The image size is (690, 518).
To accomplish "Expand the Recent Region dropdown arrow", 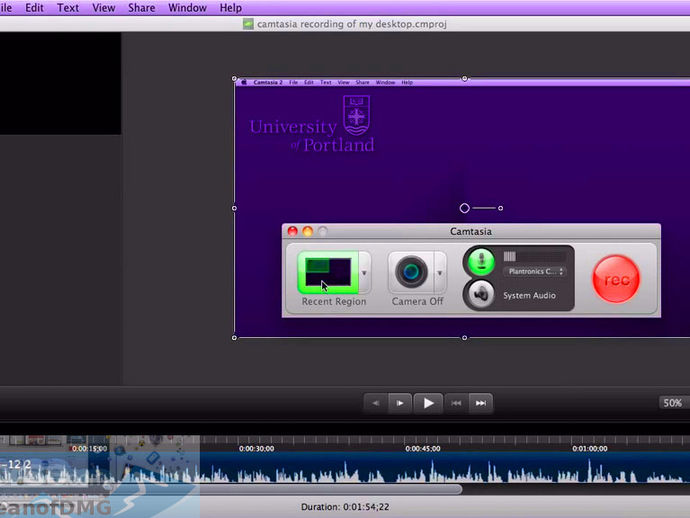I will coord(364,273).
